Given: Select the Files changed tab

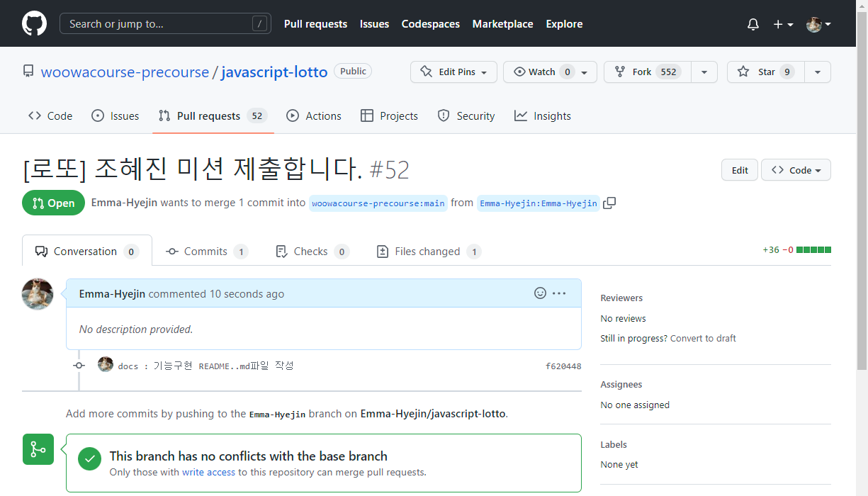Looking at the screenshot, I should tap(429, 251).
